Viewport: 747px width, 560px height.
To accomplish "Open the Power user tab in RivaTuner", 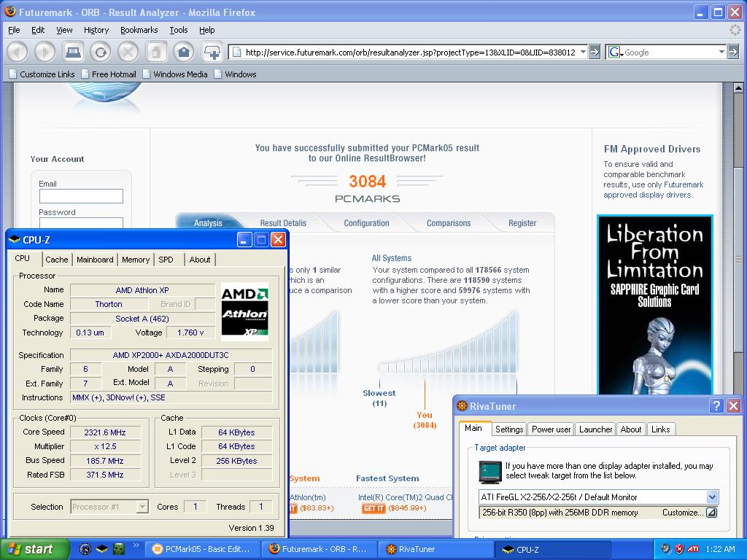I will pyautogui.click(x=551, y=429).
